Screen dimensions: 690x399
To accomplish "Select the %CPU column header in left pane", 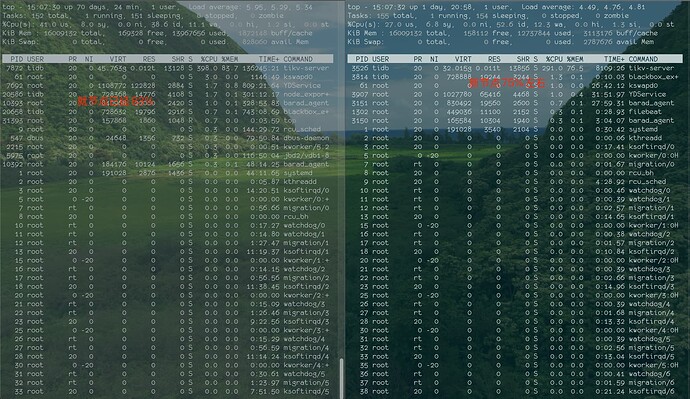I will [209, 59].
